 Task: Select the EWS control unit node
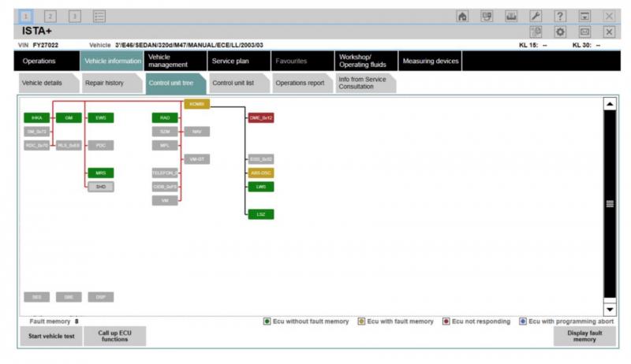[101, 117]
